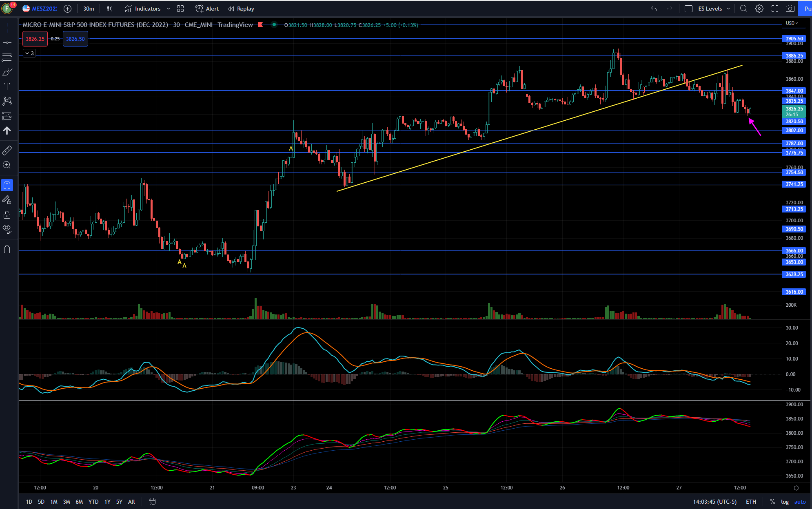The image size is (812, 509).
Task: Select the 1M time range tab
Action: click(54, 502)
